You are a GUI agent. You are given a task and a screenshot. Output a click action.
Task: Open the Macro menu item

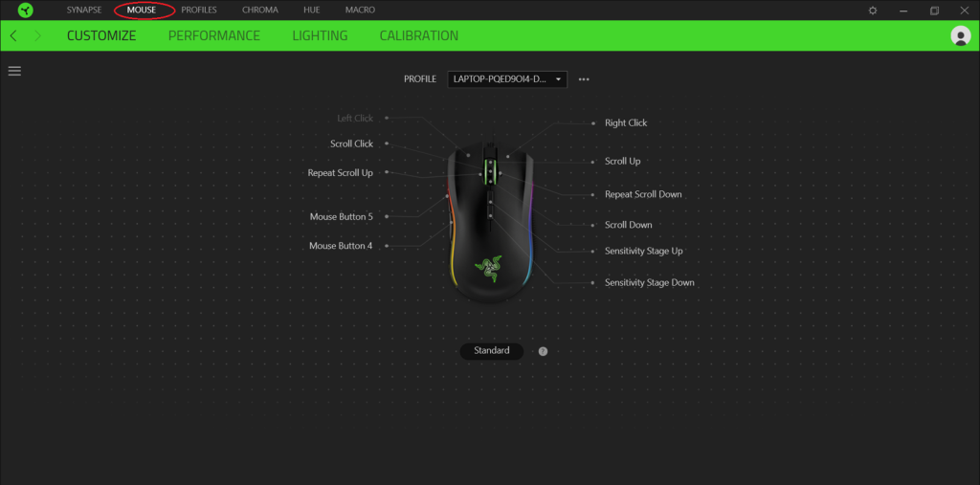360,11
